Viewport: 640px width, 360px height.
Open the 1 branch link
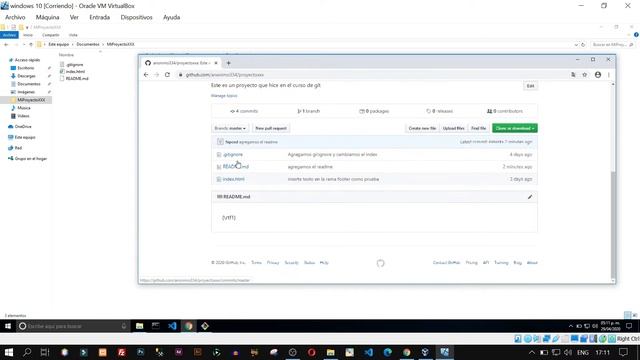(x=309, y=111)
